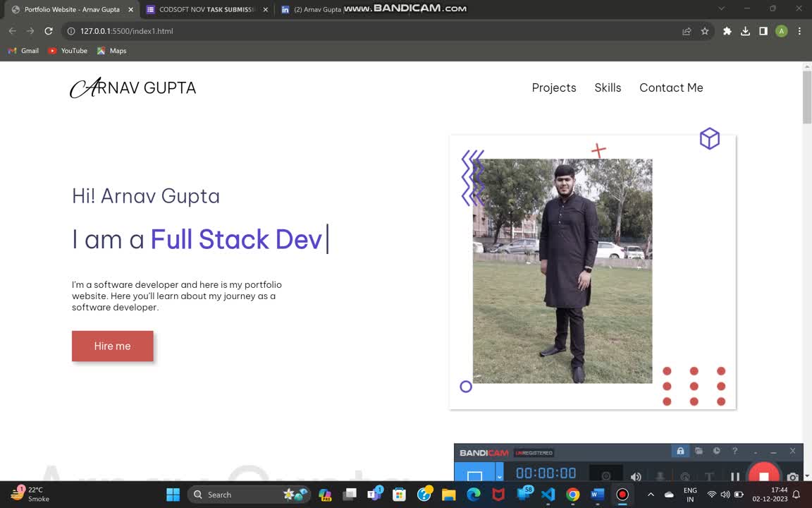Click the Hire me button

coord(112,346)
